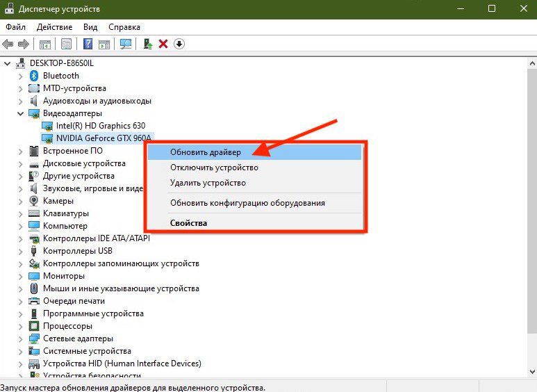
Task: Click the scan for hardware changes monitor icon
Action: [x=125, y=44]
